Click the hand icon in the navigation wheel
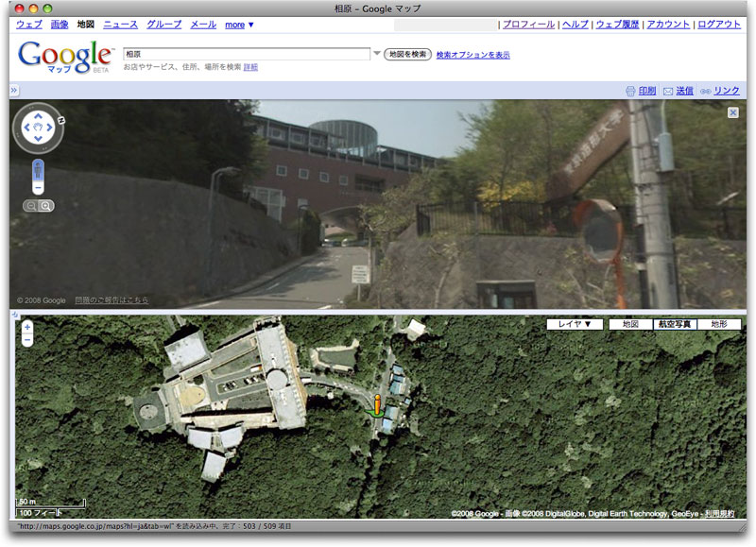 tap(38, 128)
